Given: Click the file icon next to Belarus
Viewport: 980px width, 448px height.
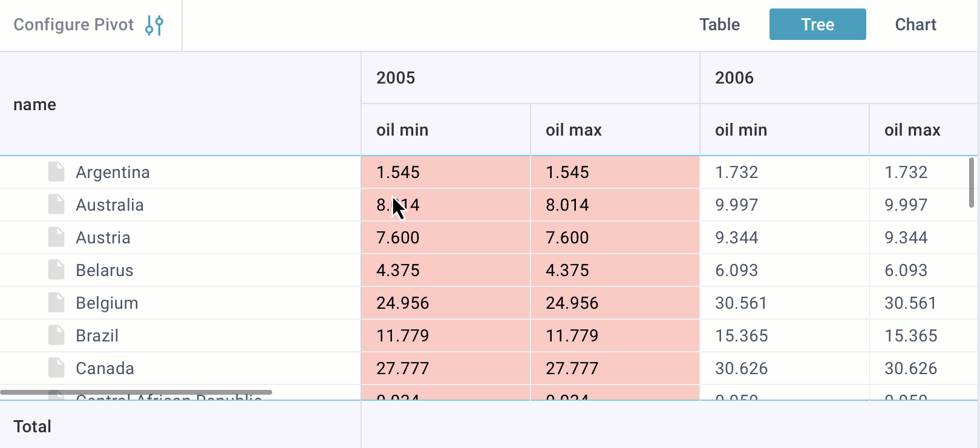Looking at the screenshot, I should [x=56, y=270].
